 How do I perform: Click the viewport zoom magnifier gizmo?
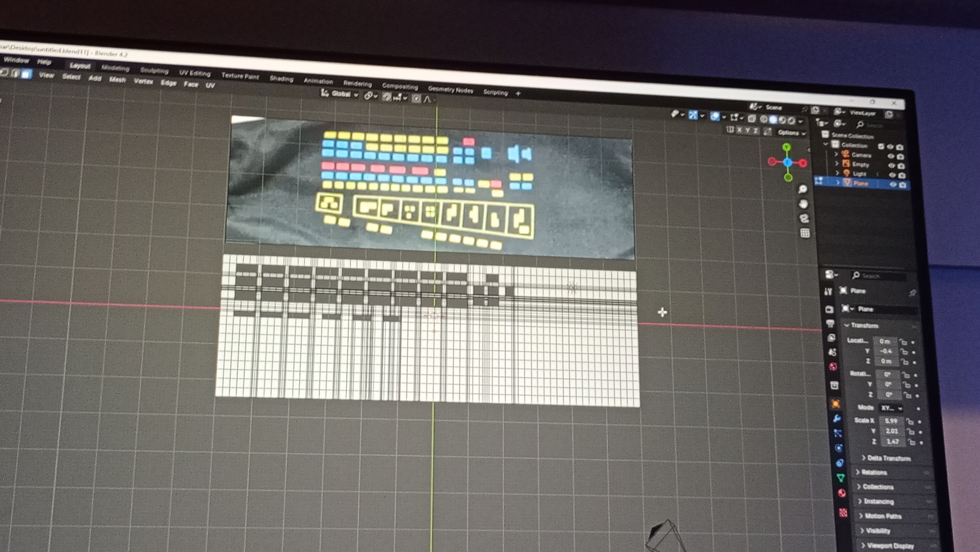(x=802, y=189)
